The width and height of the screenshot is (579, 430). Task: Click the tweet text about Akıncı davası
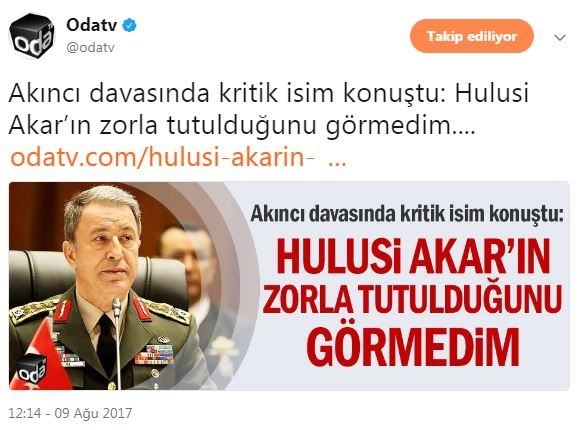click(x=269, y=109)
